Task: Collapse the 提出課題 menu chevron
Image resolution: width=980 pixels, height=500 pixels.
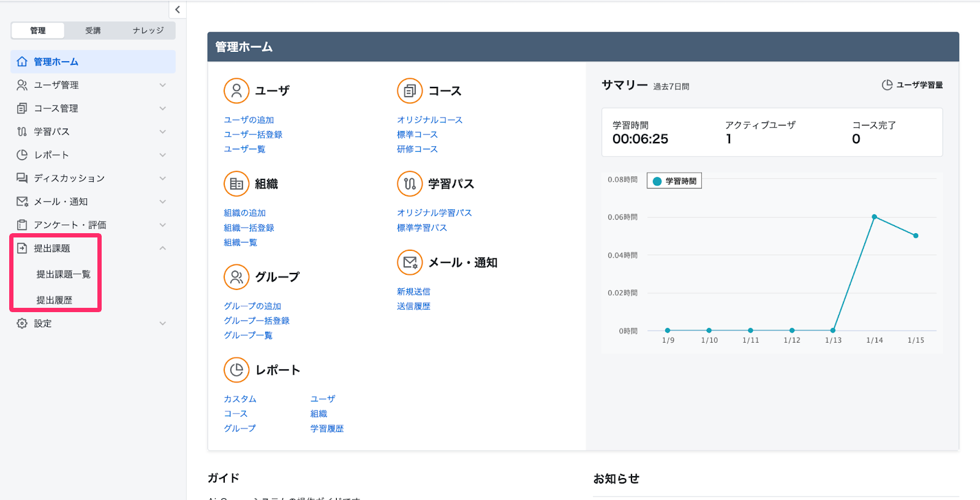Action: point(163,248)
